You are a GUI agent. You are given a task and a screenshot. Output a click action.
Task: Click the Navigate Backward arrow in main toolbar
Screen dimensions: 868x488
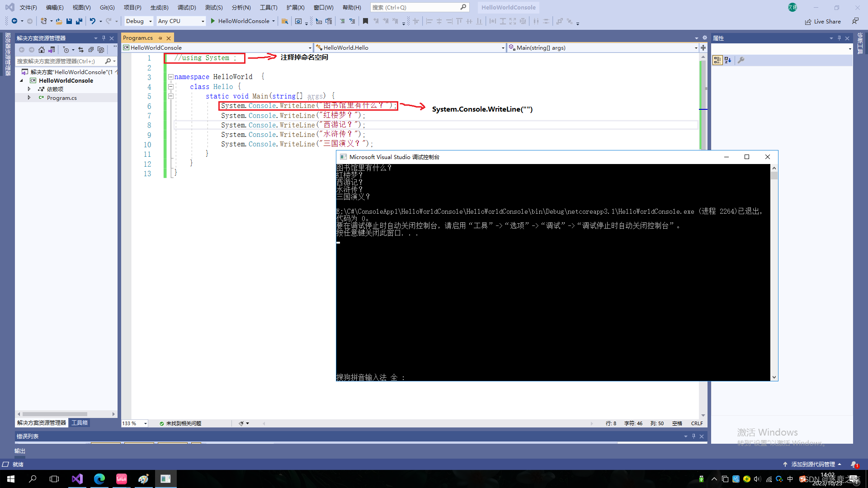click(x=14, y=21)
